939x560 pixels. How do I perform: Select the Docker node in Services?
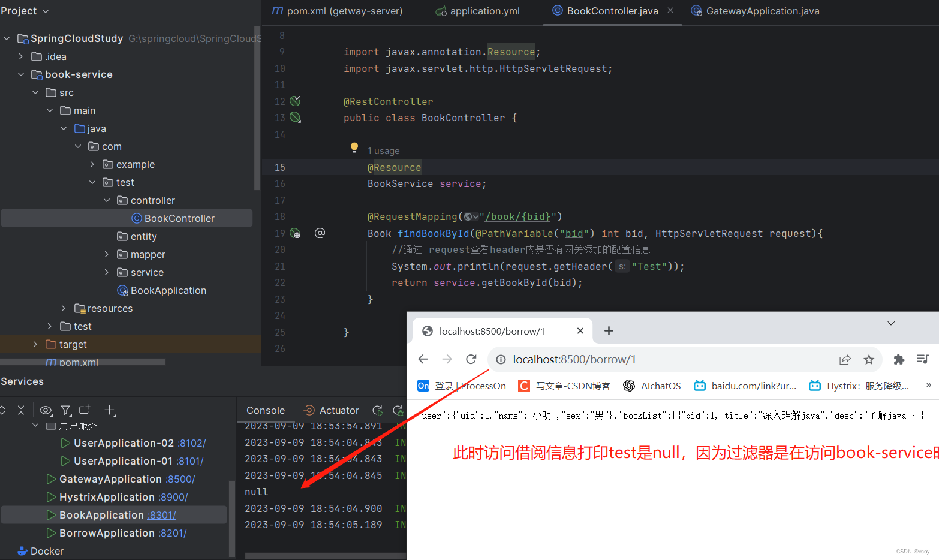[x=41, y=551]
